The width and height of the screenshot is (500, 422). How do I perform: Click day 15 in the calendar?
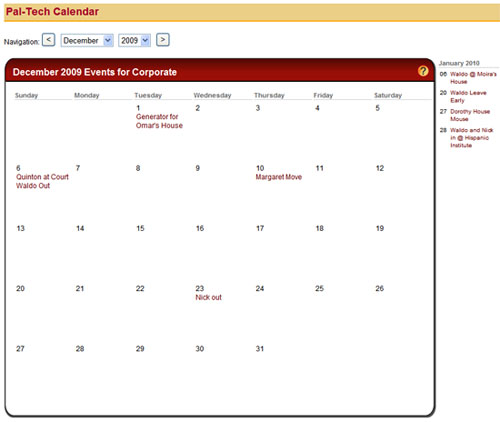(140, 228)
